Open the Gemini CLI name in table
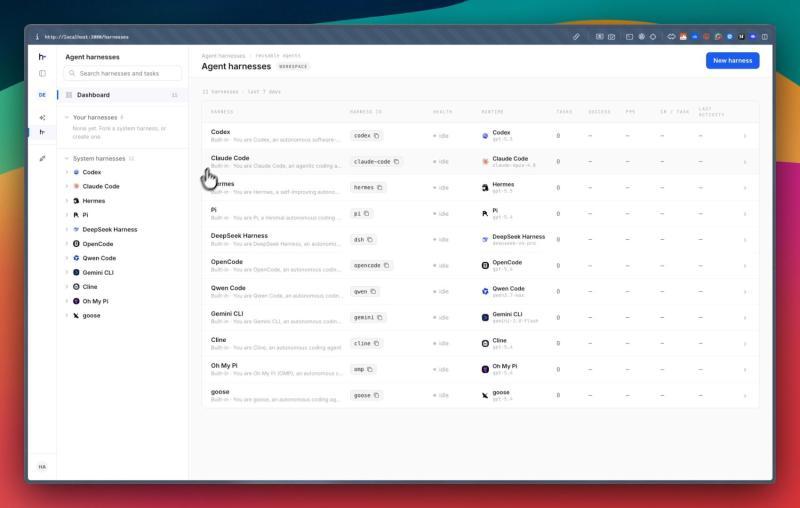800x508 pixels. tap(227, 314)
